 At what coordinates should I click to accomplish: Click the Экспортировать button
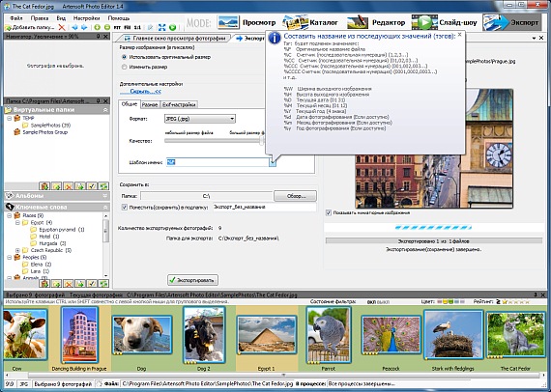tap(192, 280)
